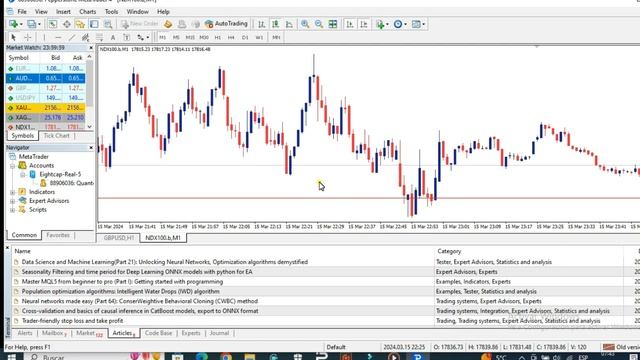Screen dimensions: 640x360
Task: Click the New Chart icon
Action: (x=13, y=24)
